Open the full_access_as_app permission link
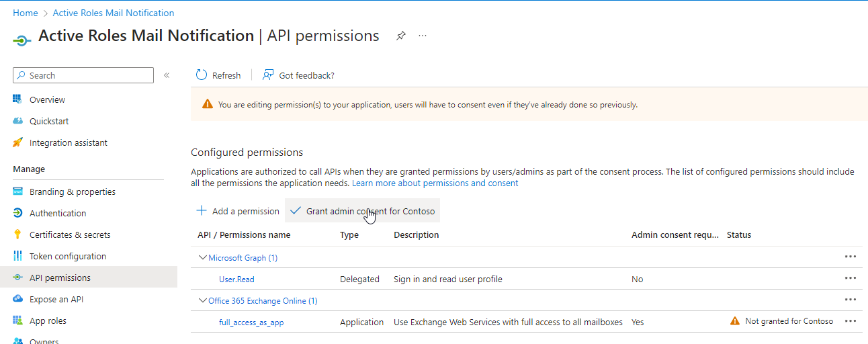The height and width of the screenshot is (344, 868). [251, 322]
